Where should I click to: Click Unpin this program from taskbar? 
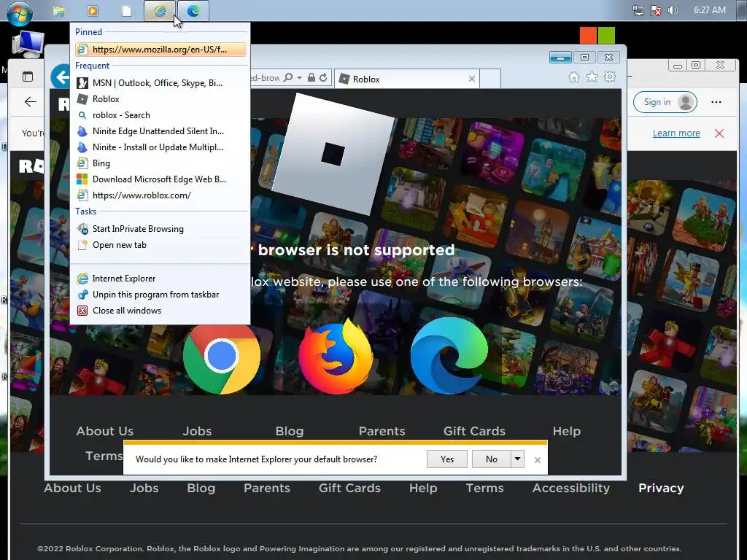click(160, 295)
